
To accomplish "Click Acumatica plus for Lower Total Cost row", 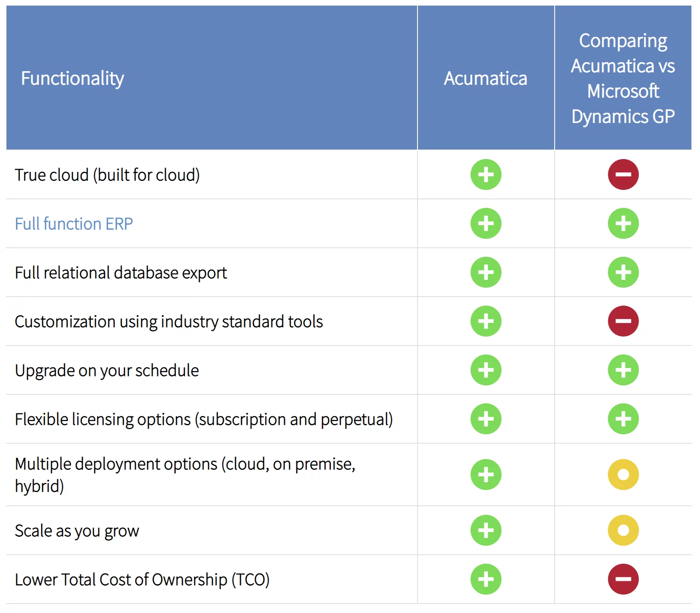I will [x=486, y=579].
